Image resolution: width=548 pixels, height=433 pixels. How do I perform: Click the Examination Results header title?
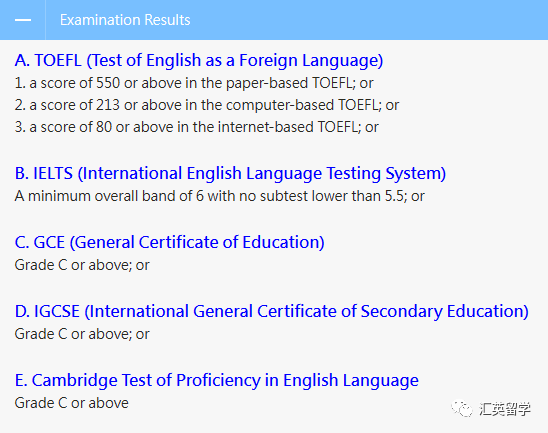(125, 20)
